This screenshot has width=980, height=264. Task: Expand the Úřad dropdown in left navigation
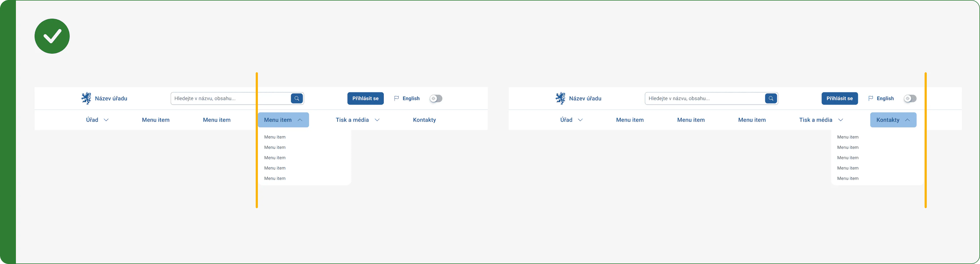click(x=97, y=120)
